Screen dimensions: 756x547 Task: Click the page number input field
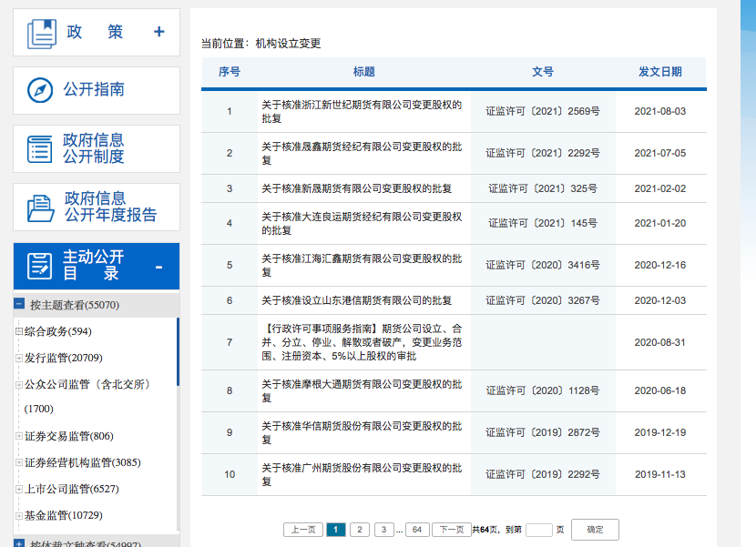point(539,530)
